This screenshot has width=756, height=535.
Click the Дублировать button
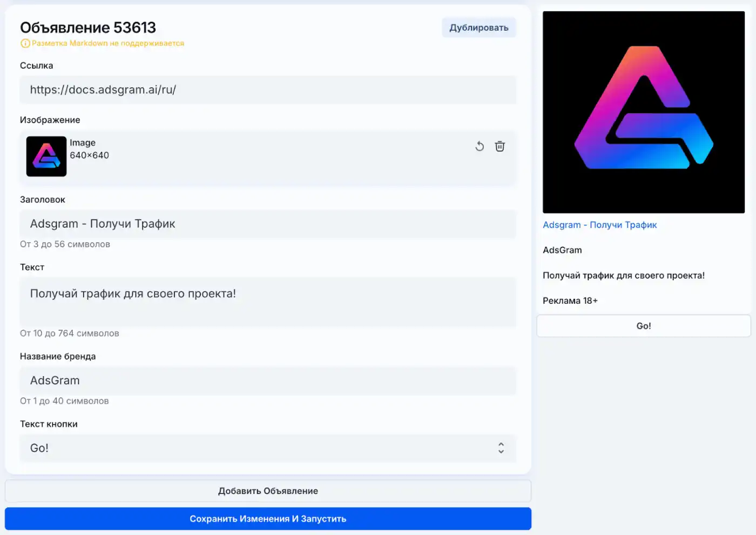click(479, 28)
